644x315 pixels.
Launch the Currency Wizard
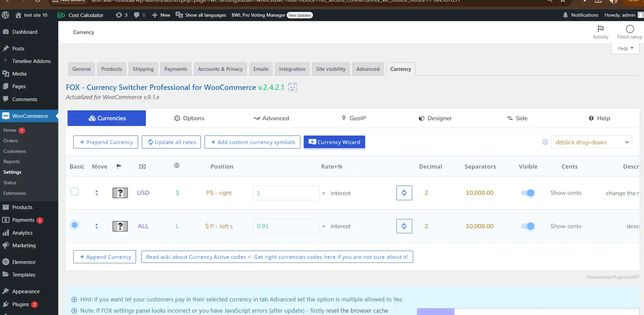click(334, 142)
